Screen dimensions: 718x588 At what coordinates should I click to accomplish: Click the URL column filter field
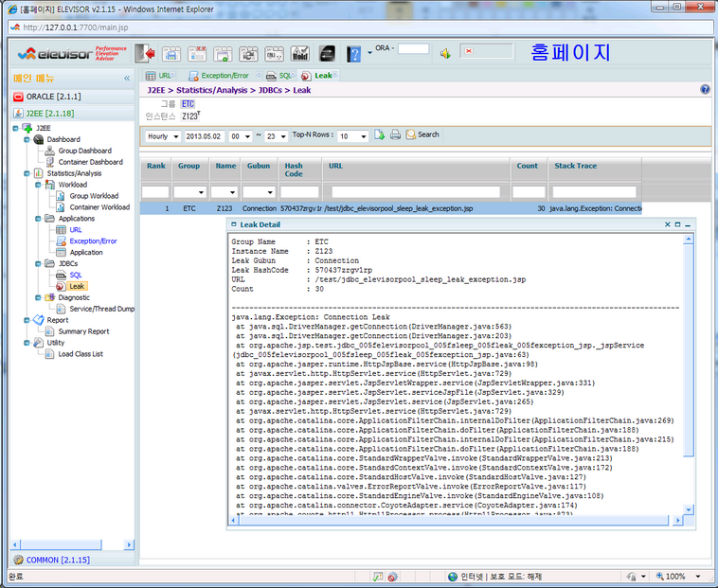click(x=416, y=192)
